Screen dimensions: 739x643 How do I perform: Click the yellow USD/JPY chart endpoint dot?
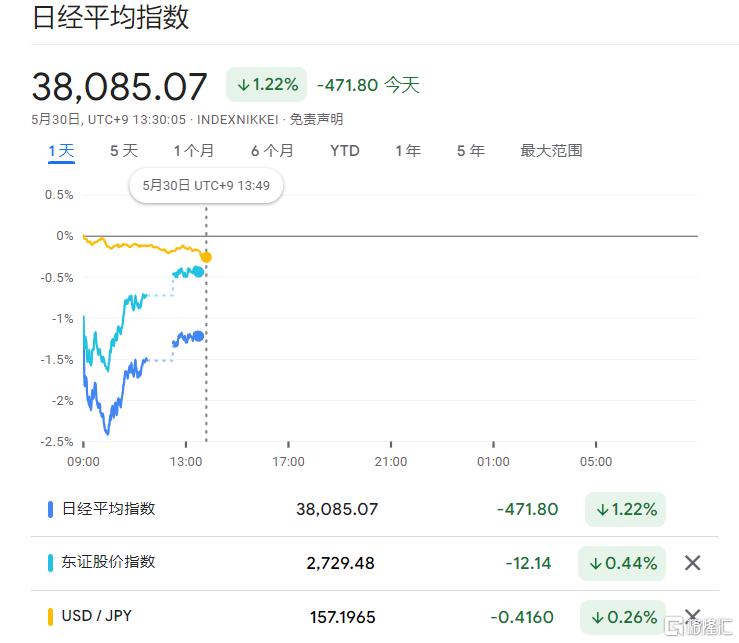pos(206,257)
